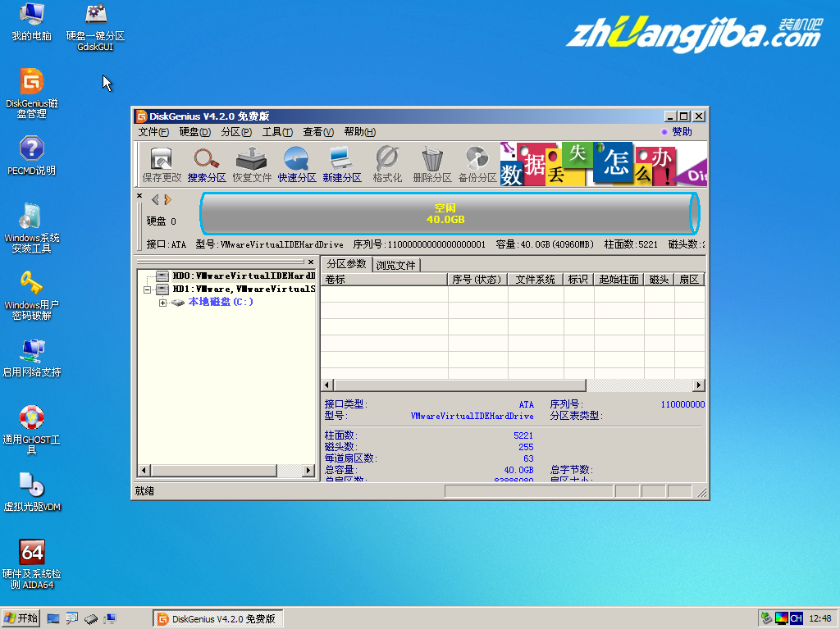Open the 开始 Start button
Image resolution: width=840 pixels, height=629 pixels.
pos(21,618)
